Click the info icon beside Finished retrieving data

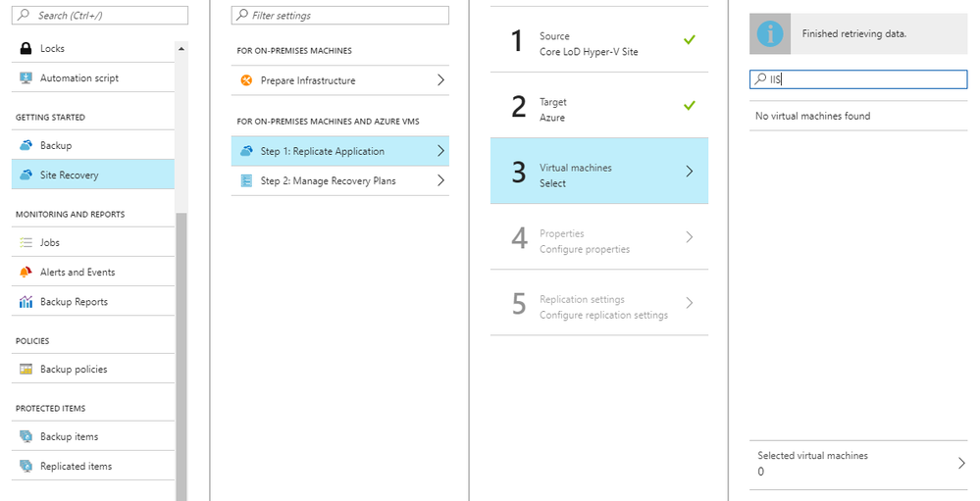pos(770,33)
